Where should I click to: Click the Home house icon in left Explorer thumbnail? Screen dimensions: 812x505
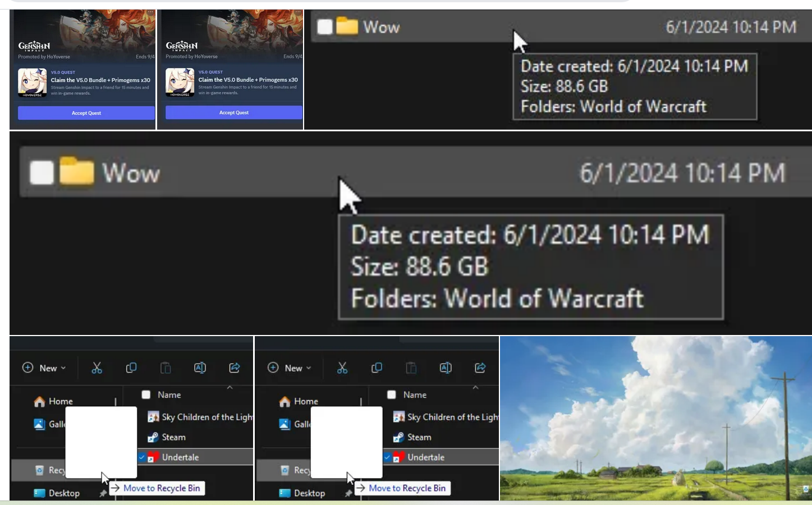pyautogui.click(x=39, y=401)
